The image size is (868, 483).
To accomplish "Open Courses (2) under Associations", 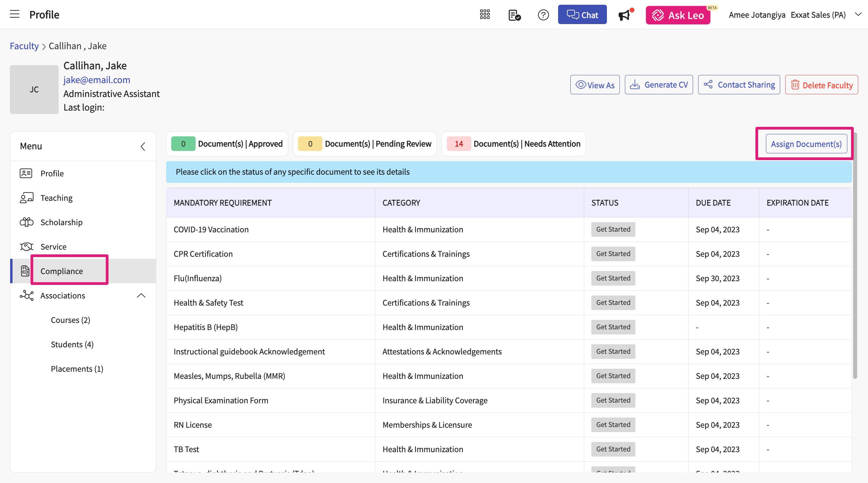I will click(x=71, y=320).
